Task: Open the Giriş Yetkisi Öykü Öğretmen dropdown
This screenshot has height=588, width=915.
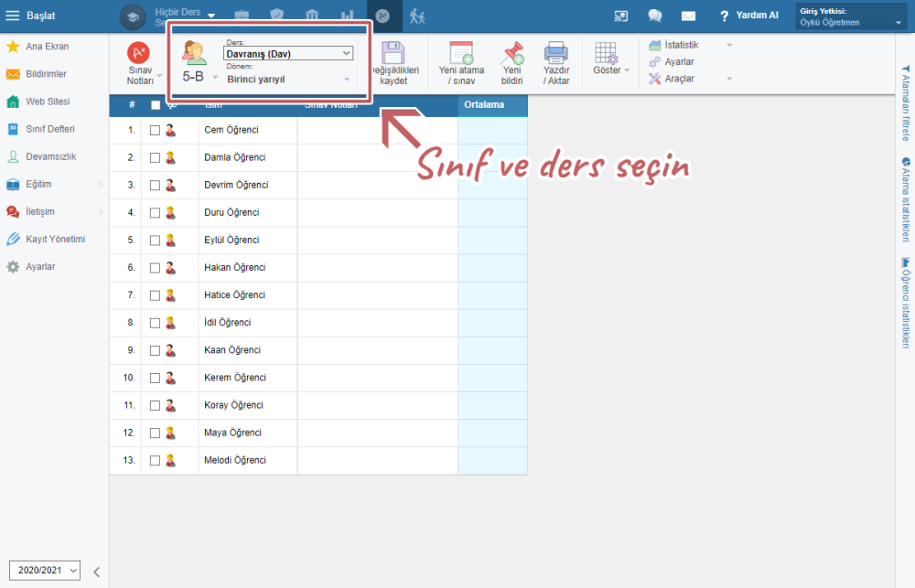Action: (851, 16)
